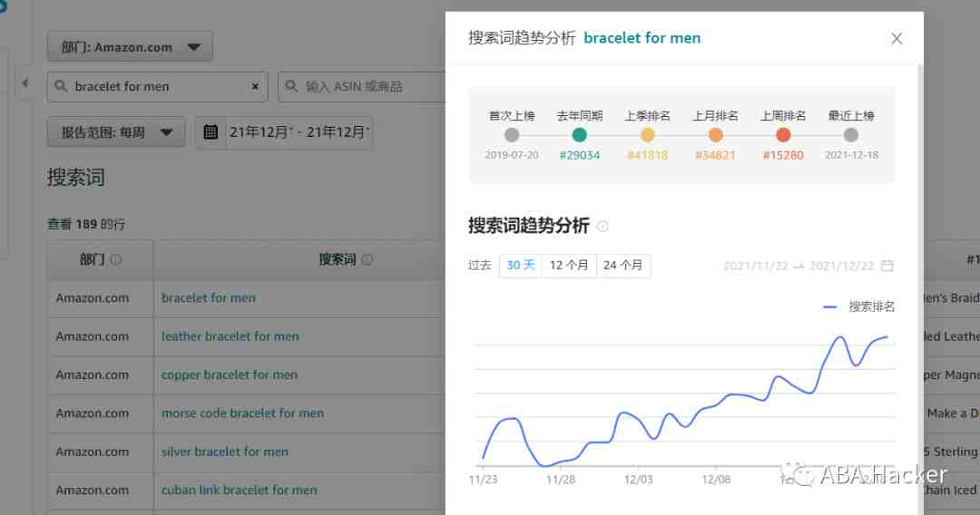Viewport: 980px width, 515px height.
Task: Click the 上季排名 yellow timeline dot
Action: (x=648, y=135)
